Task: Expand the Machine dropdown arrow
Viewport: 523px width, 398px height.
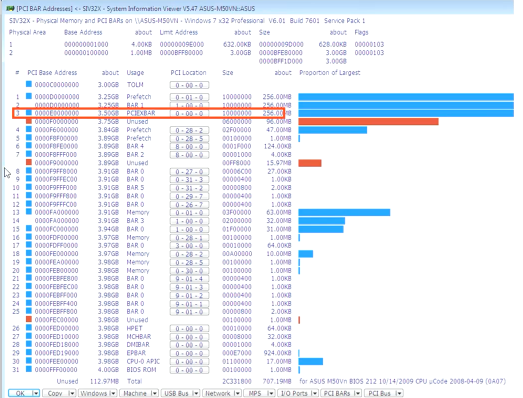Action: click(x=154, y=393)
